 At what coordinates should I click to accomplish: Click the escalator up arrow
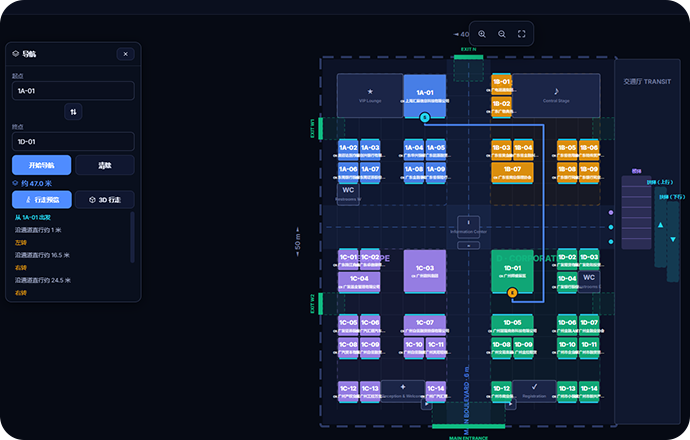tap(660, 225)
